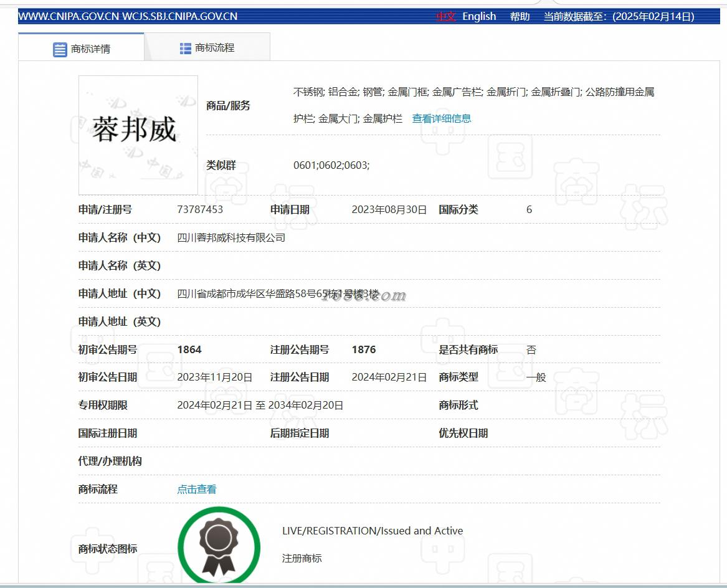Select the registration number 73787453
The height and width of the screenshot is (588, 727).
[200, 210]
